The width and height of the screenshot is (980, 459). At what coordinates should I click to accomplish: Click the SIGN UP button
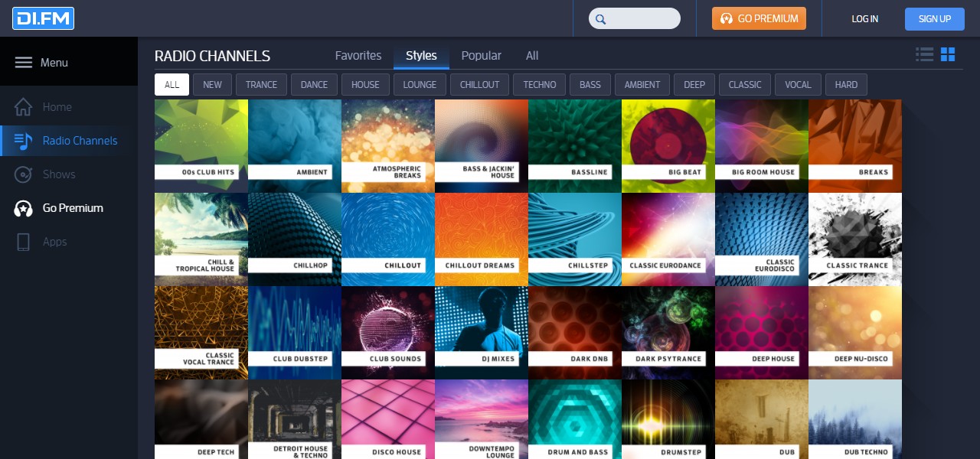(x=934, y=19)
